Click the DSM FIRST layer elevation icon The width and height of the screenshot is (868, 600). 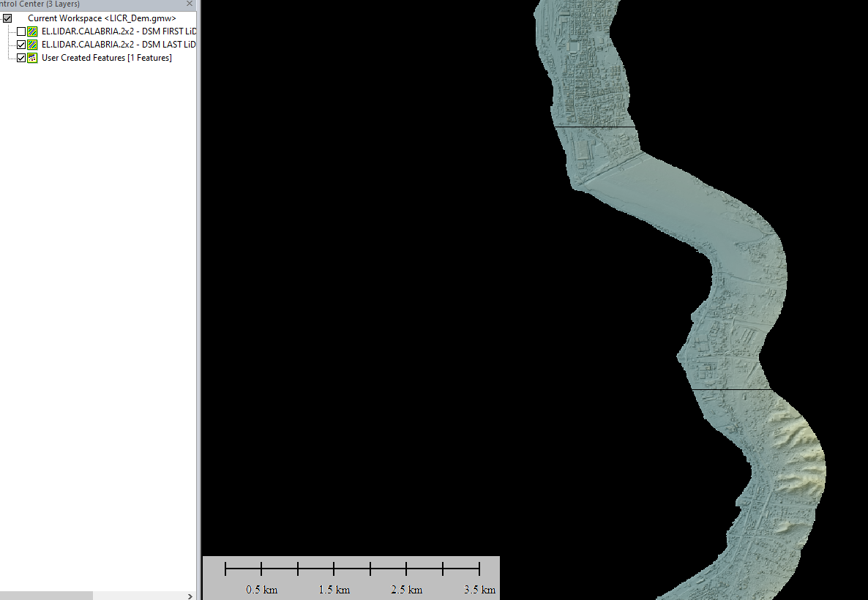pos(32,31)
